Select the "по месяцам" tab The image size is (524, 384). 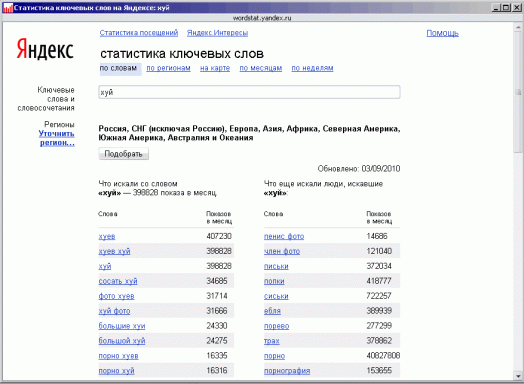click(261, 68)
